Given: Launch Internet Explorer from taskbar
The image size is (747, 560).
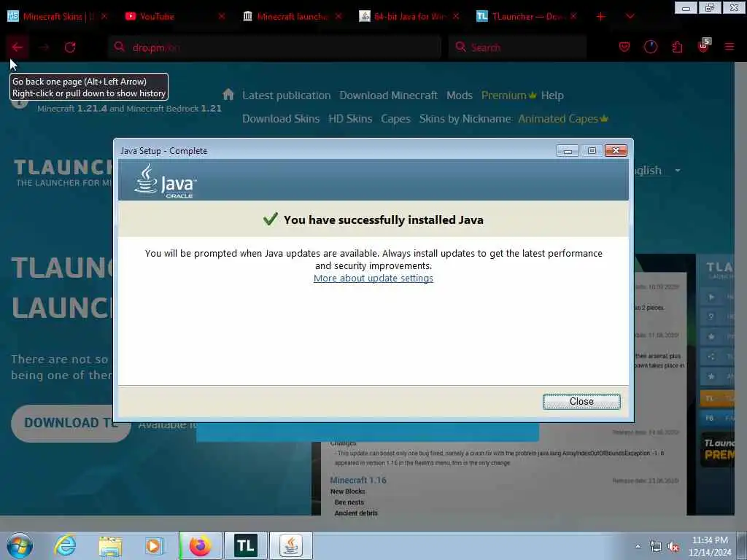Looking at the screenshot, I should (x=65, y=545).
